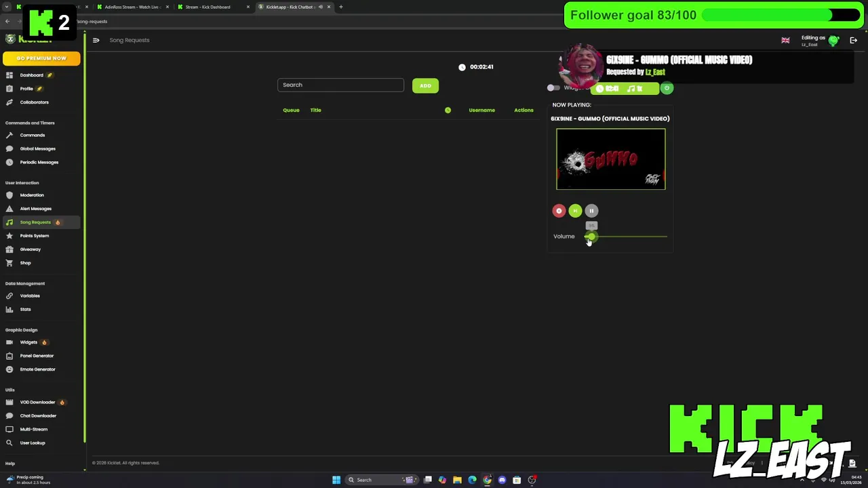Skip to next song with green button
Screen dimensions: 868x488
(x=575, y=211)
